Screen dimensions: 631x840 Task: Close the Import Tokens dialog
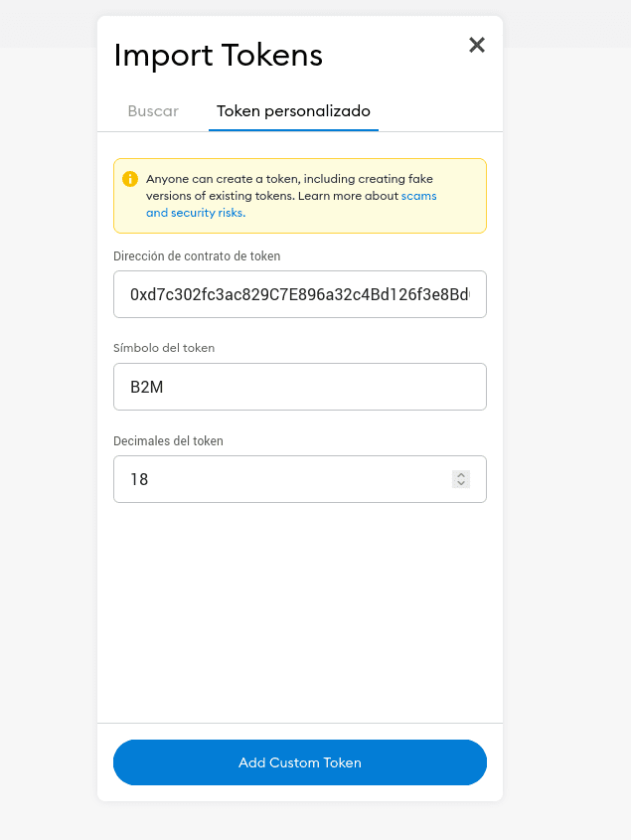pos(477,45)
